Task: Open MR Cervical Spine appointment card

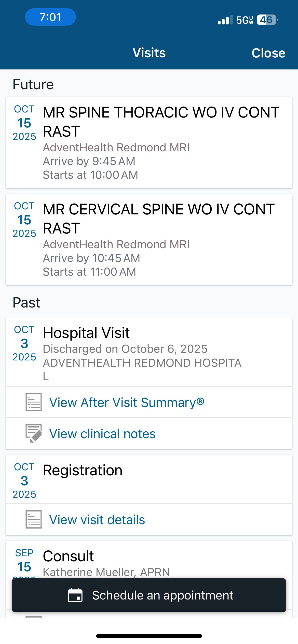Action: (161, 239)
